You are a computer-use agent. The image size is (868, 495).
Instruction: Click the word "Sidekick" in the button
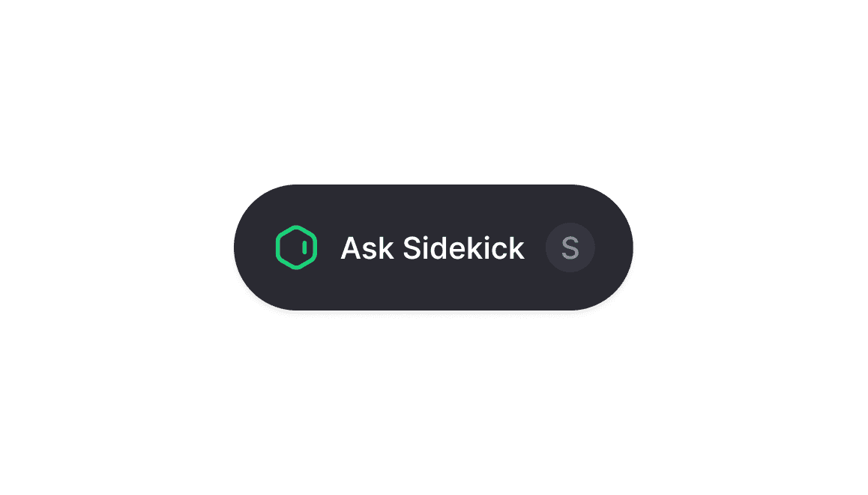pos(464,248)
